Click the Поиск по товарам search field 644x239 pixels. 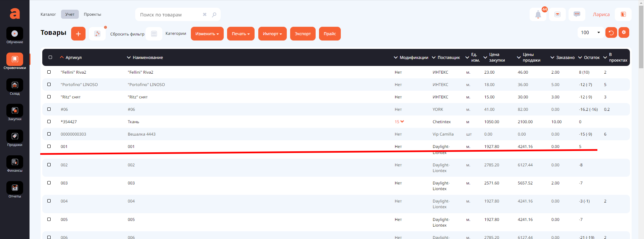(169, 15)
